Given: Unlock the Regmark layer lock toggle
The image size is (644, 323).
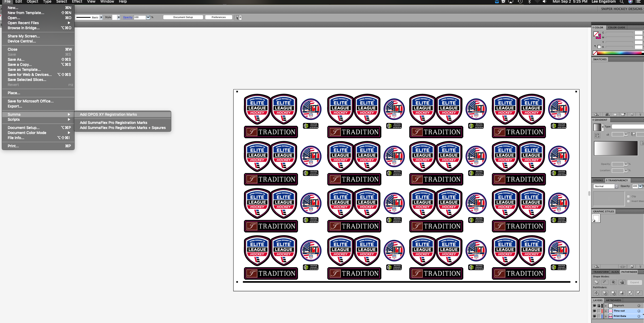Looking at the screenshot, I should click(599, 305).
